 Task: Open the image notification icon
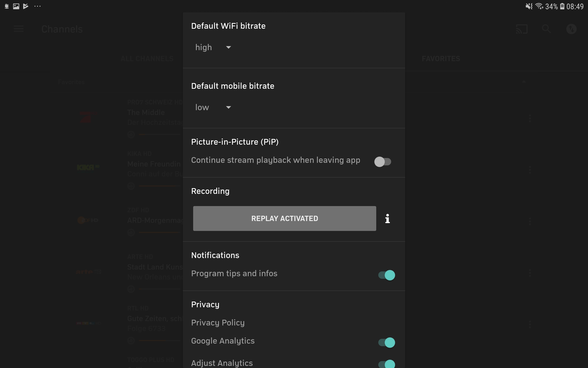point(16,6)
